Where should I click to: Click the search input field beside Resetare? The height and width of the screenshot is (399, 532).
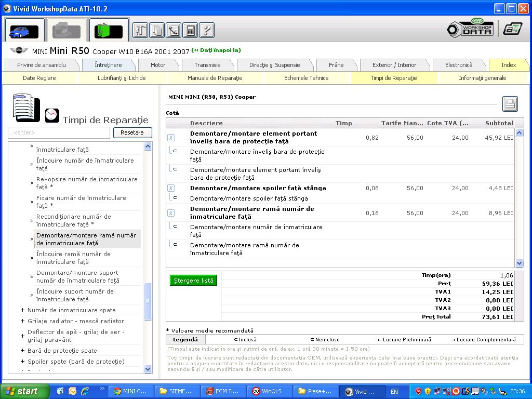[59, 132]
